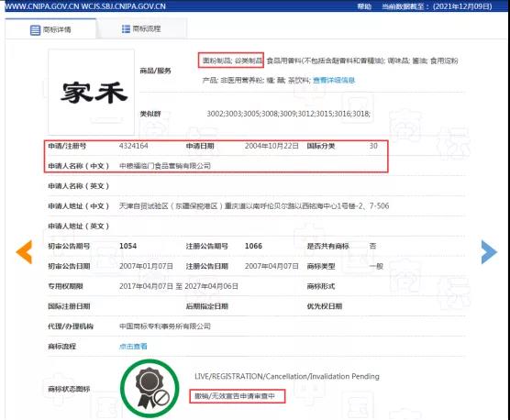Select the applicant name 中粮福临门食品营销有限公司

click(x=165, y=166)
